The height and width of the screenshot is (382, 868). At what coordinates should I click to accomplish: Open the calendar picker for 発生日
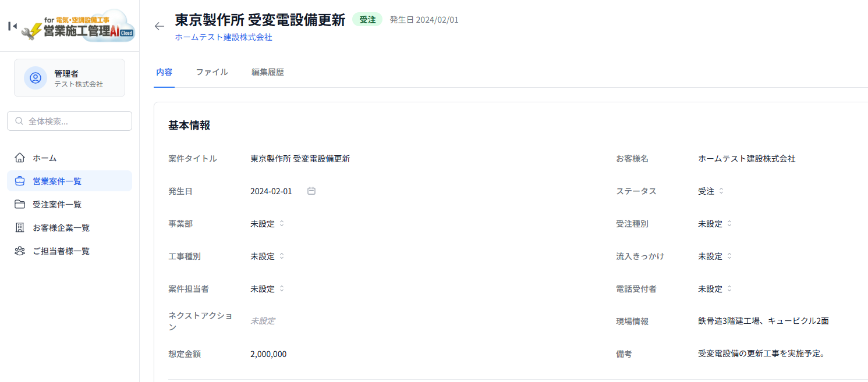tap(311, 191)
